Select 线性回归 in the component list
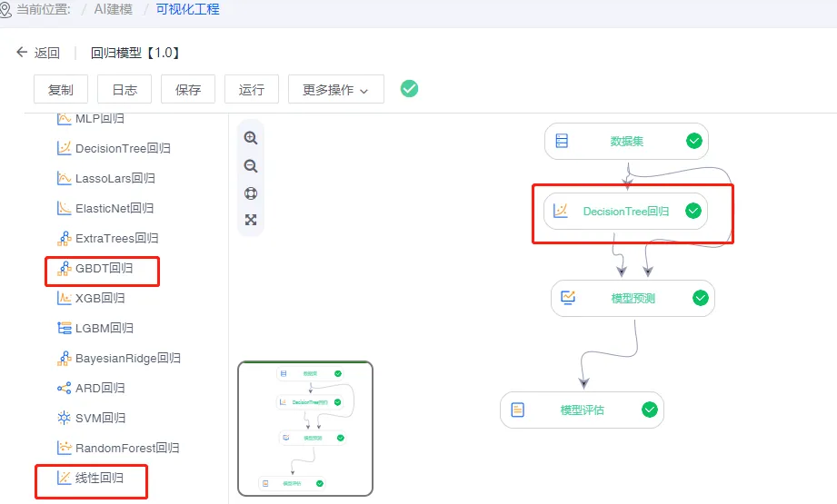 (99, 478)
